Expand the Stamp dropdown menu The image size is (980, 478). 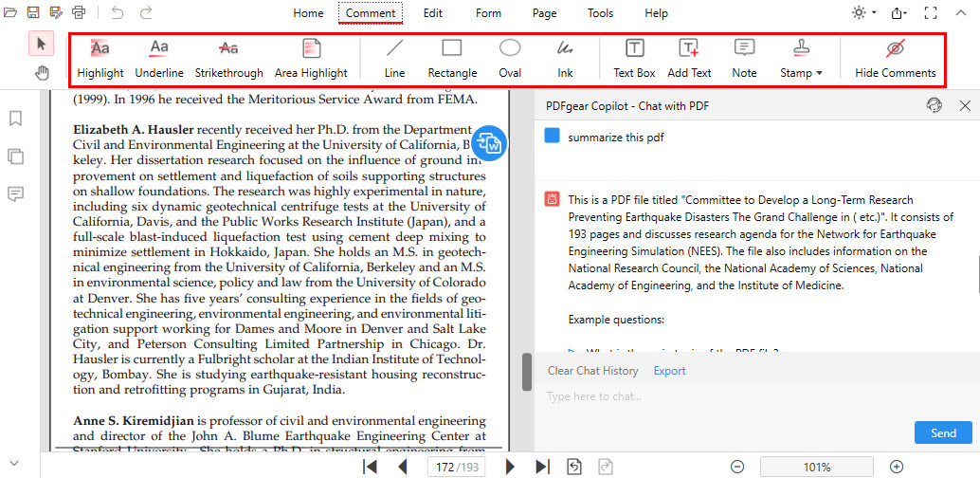pyautogui.click(x=801, y=58)
